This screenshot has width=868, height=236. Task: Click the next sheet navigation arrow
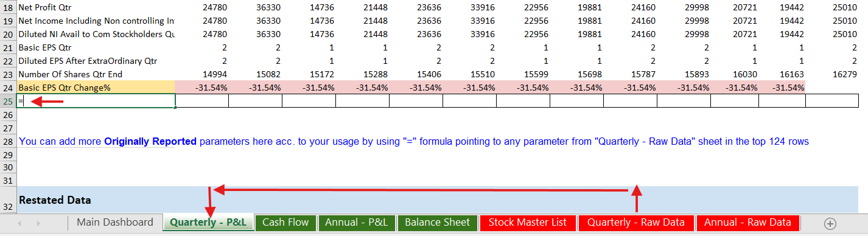[38, 223]
